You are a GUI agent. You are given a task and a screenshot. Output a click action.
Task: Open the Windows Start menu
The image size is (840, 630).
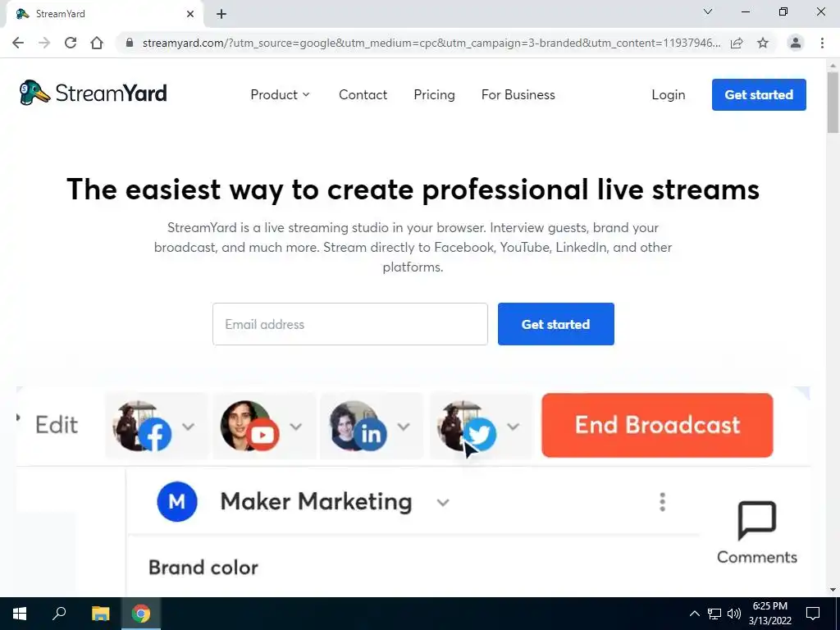click(x=20, y=614)
